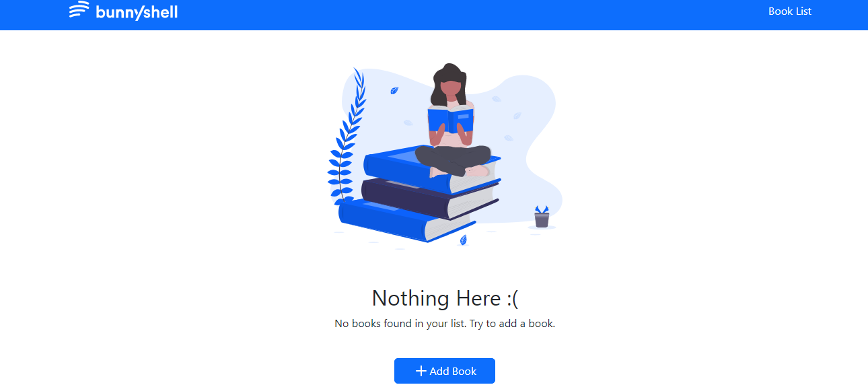868x387 pixels.
Task: Click the Bunnyshell wave logo icon
Action: [79, 10]
